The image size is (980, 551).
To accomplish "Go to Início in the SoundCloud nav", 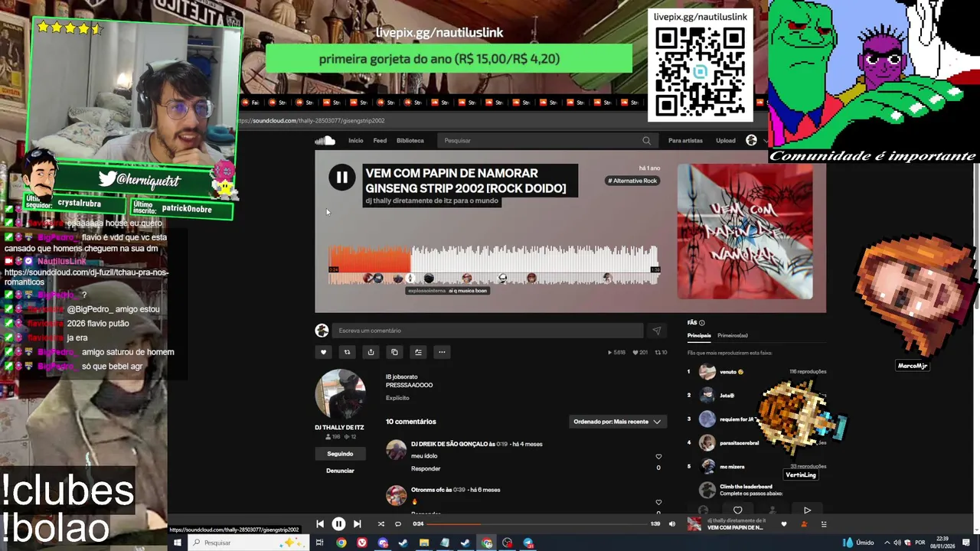I will 356,141.
